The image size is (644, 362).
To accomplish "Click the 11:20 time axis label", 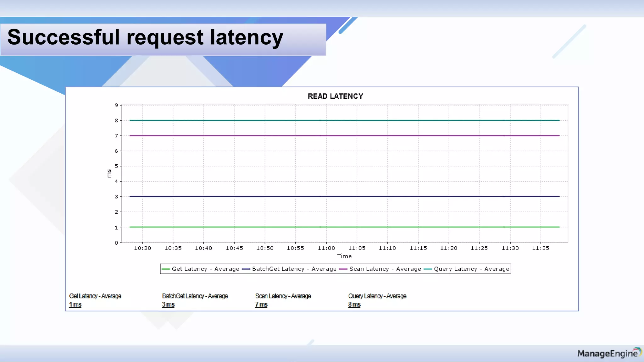I will tap(449, 248).
